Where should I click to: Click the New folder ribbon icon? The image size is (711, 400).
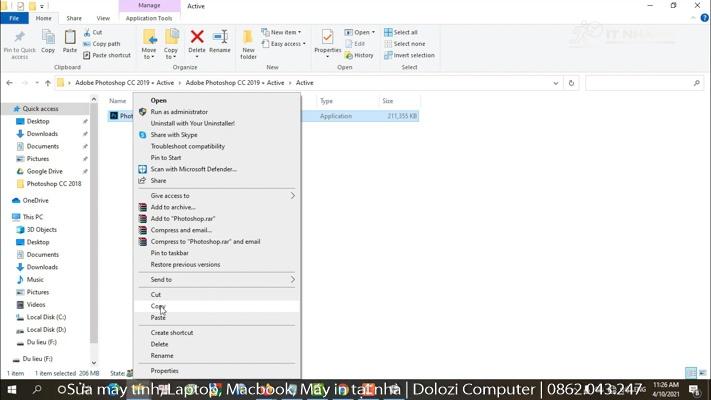[248, 42]
